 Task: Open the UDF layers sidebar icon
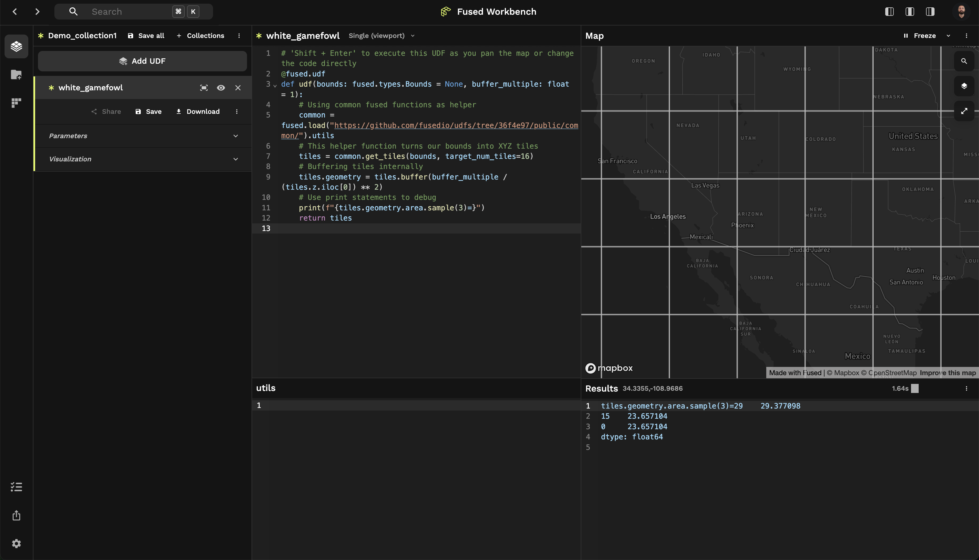[16, 46]
